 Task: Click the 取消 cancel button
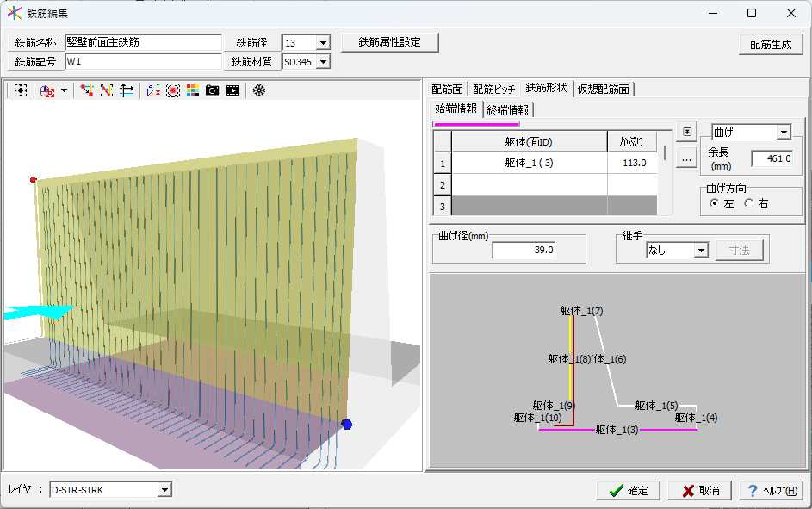699,490
